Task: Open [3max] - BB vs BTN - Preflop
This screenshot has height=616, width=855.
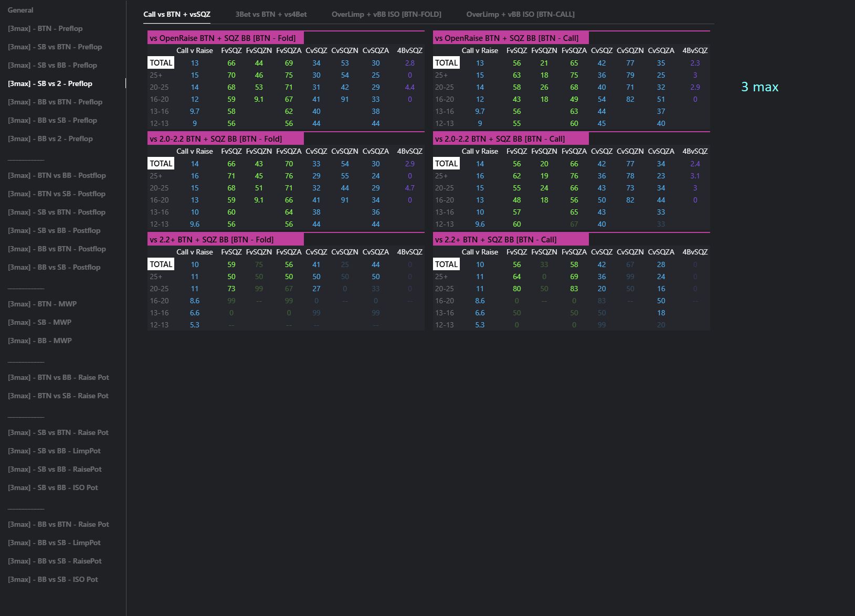Action: tap(55, 102)
